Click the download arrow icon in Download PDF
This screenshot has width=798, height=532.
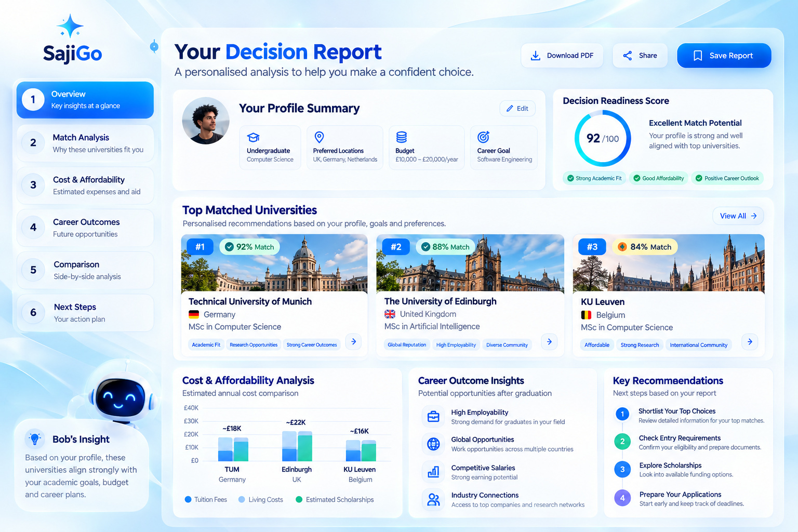click(x=535, y=56)
